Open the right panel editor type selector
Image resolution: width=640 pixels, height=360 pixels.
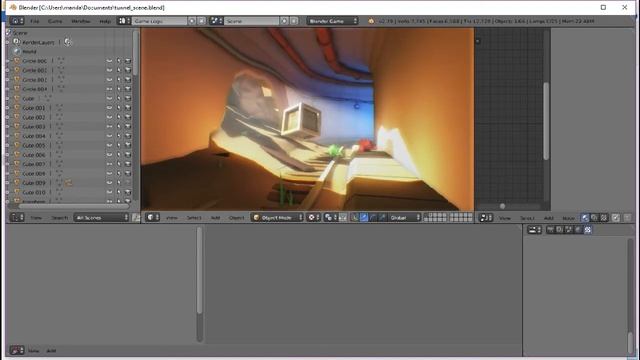[486, 218]
